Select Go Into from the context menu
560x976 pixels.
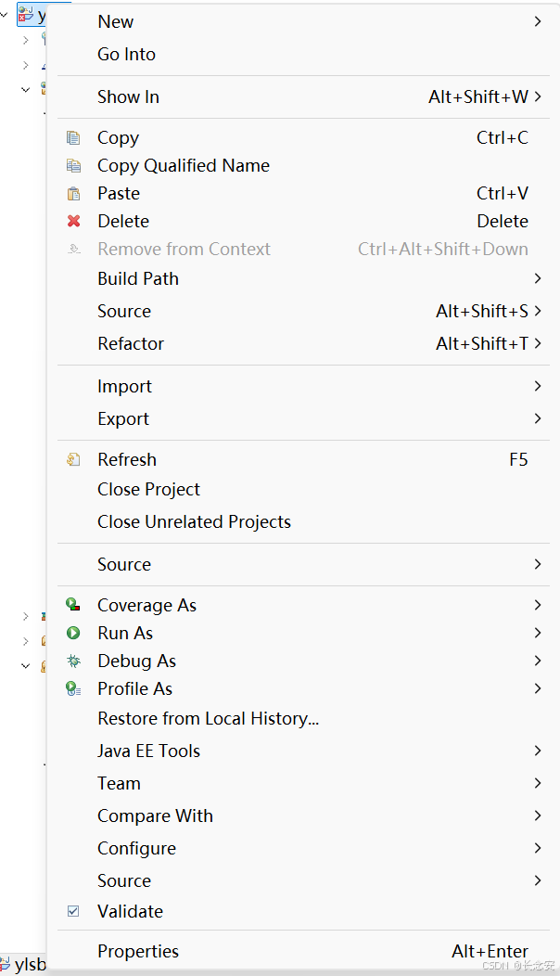[x=126, y=54]
